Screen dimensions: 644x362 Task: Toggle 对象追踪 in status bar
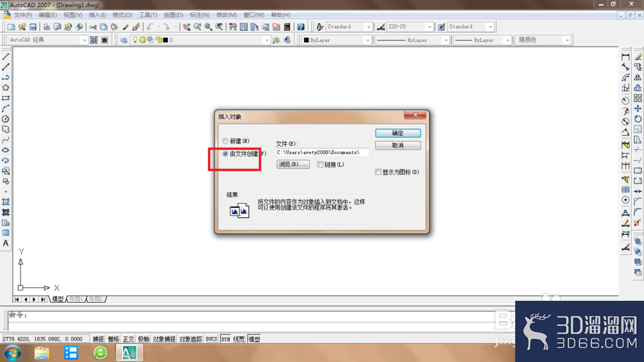[191, 339]
